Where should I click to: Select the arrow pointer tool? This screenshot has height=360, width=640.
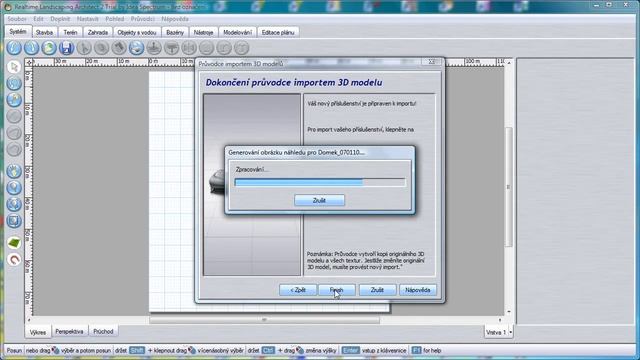coord(14,67)
